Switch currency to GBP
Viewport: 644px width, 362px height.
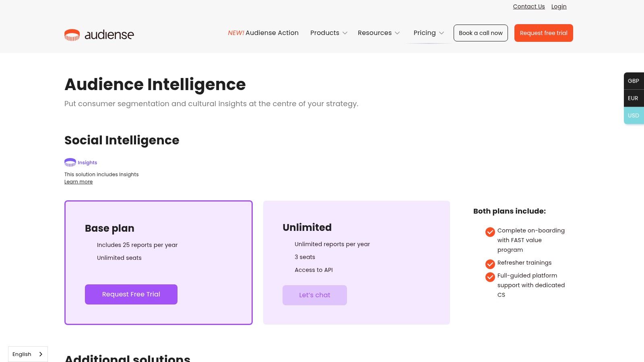tap(634, 81)
